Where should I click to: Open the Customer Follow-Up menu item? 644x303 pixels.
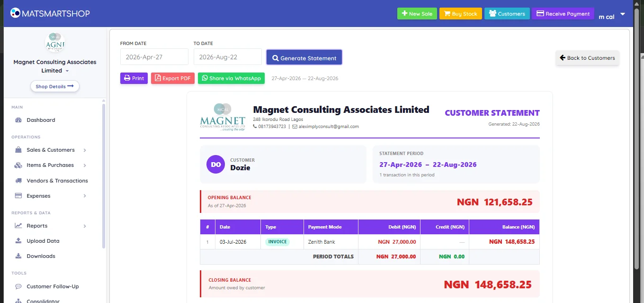(52, 286)
